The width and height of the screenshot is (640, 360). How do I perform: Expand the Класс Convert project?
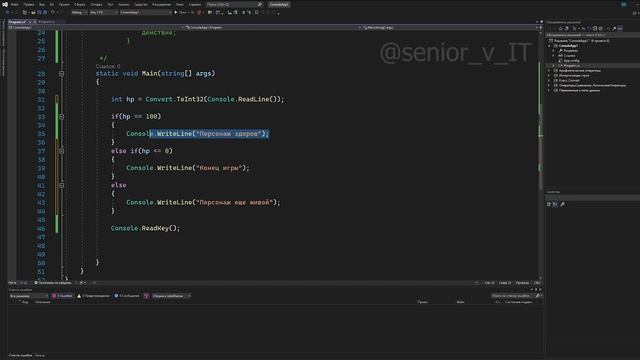pos(549,80)
